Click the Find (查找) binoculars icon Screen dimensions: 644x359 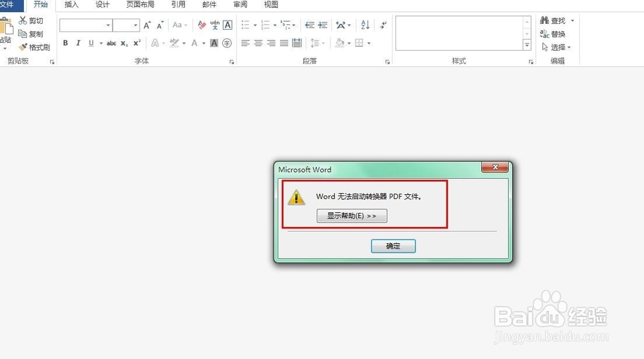coord(545,20)
